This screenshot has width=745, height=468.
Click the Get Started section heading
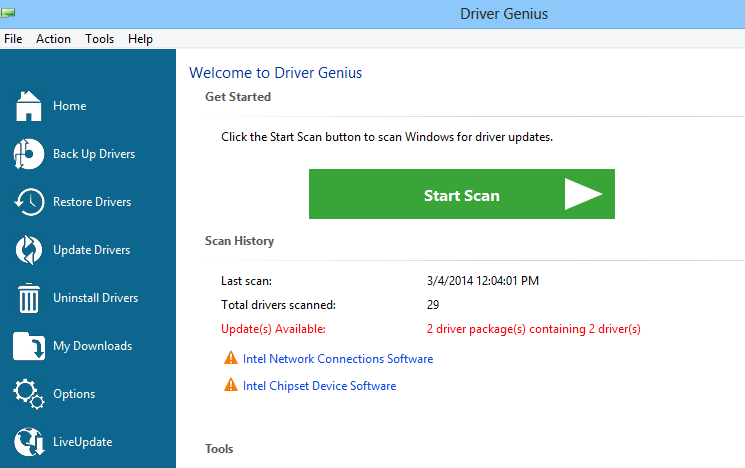click(238, 97)
